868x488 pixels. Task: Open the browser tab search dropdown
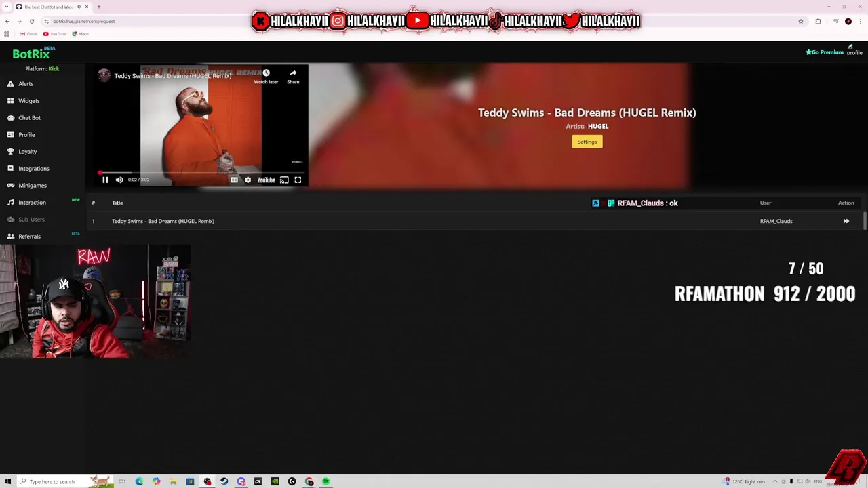point(7,7)
